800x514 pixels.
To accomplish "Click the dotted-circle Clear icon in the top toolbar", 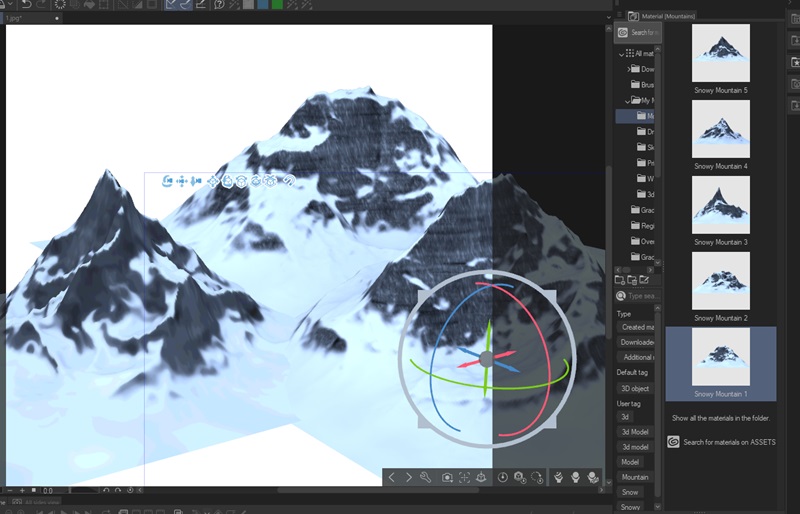I will pyautogui.click(x=60, y=5).
